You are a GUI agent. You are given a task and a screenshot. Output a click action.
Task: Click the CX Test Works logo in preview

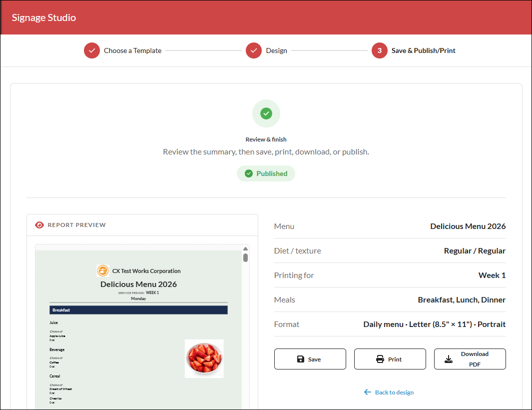coord(103,270)
